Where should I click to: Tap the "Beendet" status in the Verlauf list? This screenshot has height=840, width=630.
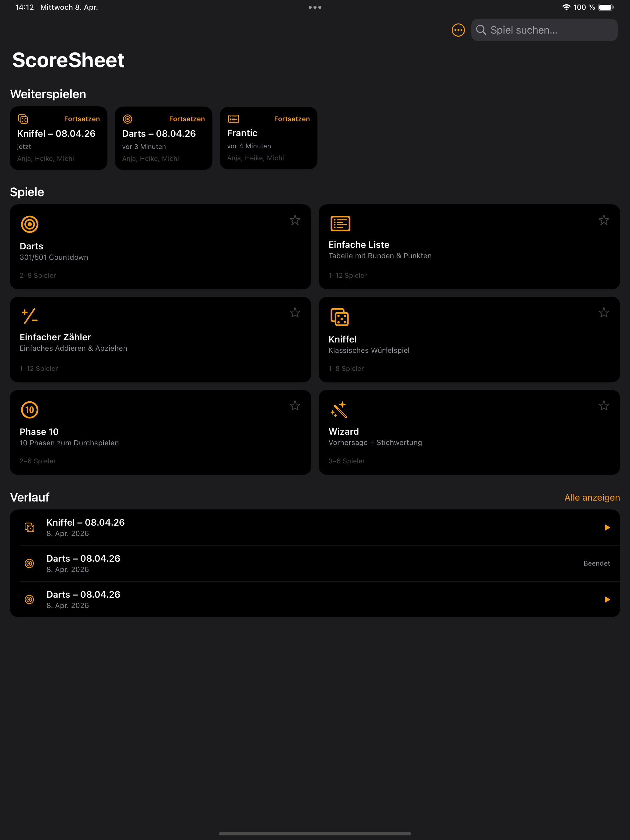(x=597, y=563)
